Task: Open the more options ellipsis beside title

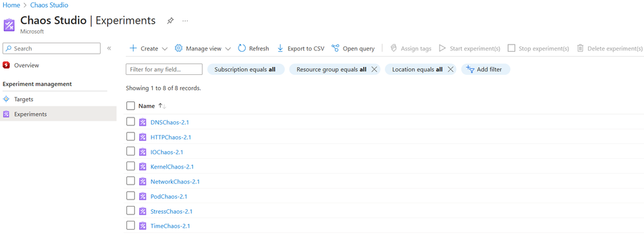Action: pyautogui.click(x=185, y=21)
